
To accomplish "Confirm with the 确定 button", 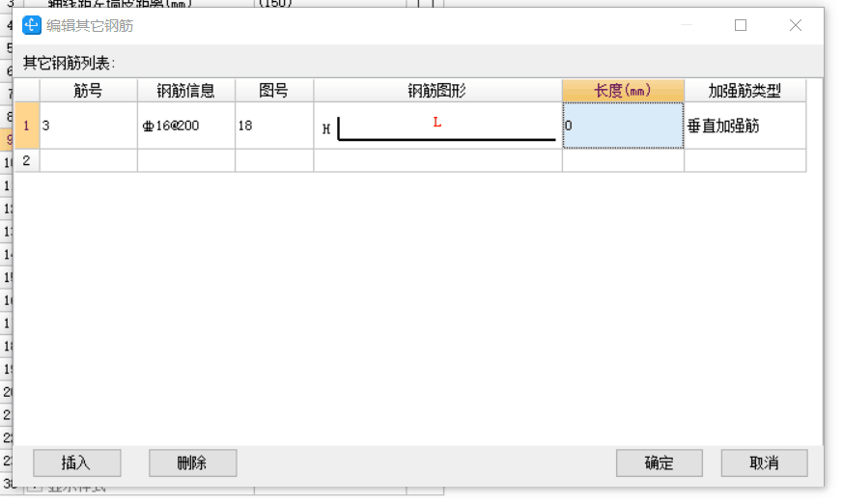I will pos(660,462).
